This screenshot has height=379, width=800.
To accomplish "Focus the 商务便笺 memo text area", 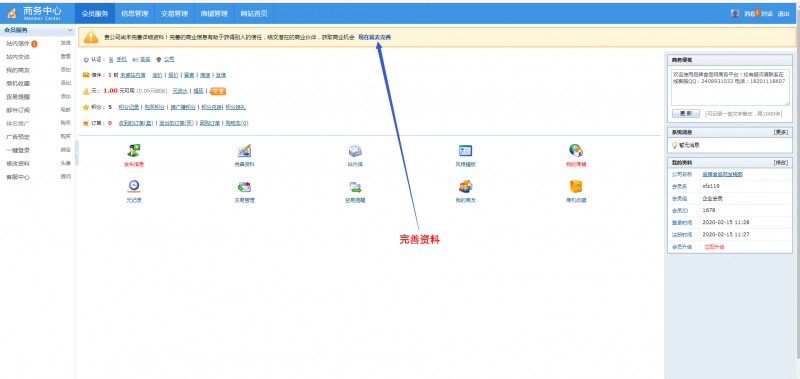I will click(731, 87).
